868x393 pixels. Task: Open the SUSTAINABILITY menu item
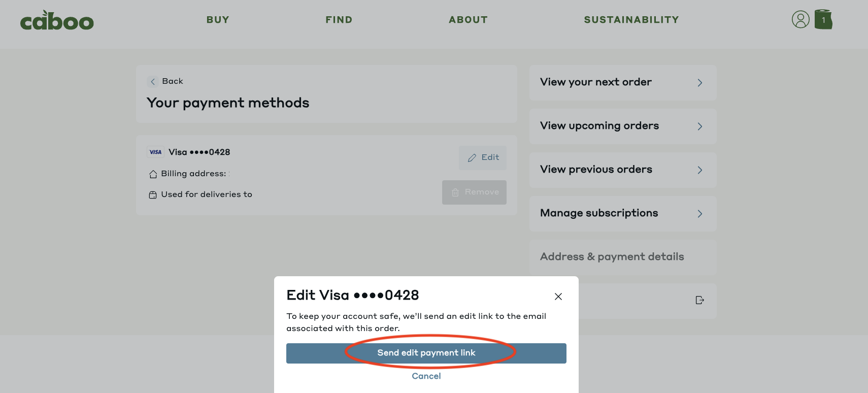[631, 20]
